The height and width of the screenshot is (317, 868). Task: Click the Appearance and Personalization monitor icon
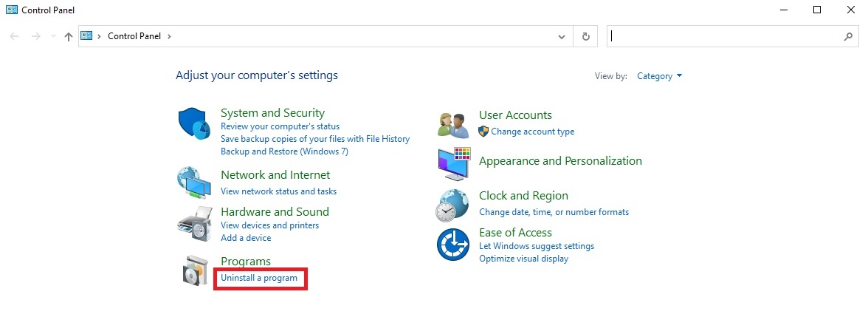(x=453, y=164)
